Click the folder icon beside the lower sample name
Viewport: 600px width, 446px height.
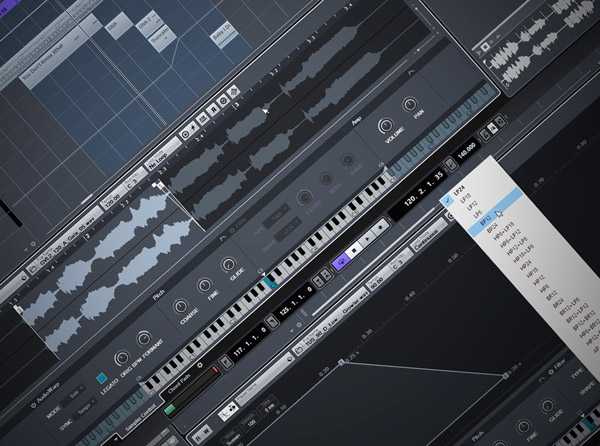[x=299, y=349]
